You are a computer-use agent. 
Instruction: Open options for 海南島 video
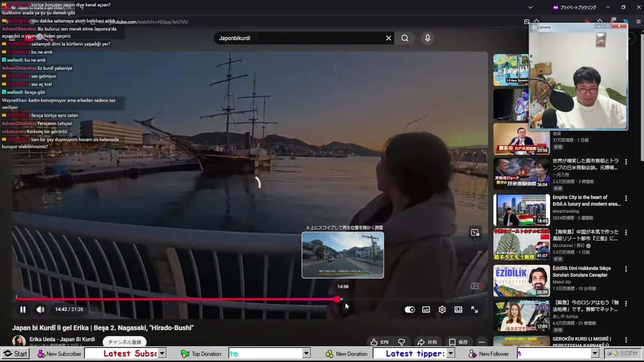pos(626,233)
